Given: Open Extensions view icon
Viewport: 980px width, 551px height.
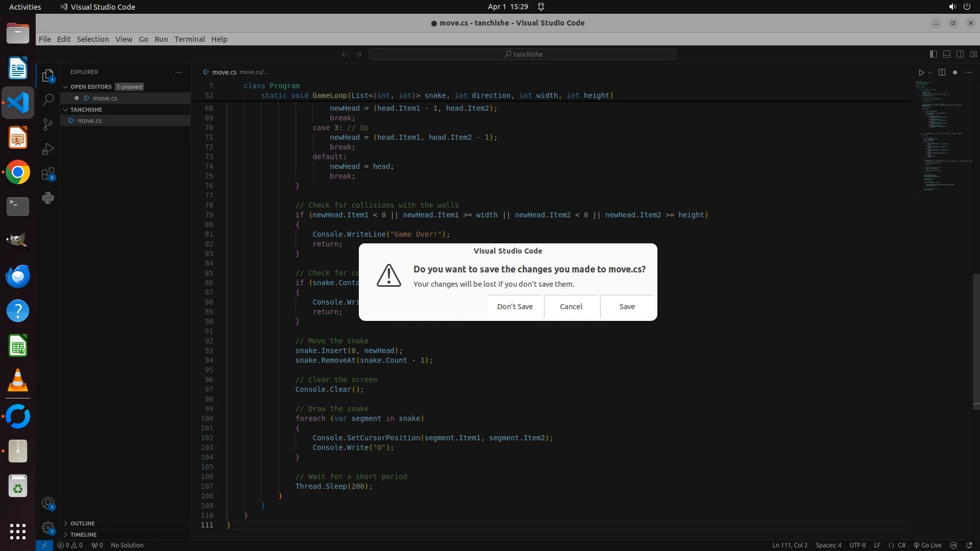Looking at the screenshot, I should [x=48, y=174].
